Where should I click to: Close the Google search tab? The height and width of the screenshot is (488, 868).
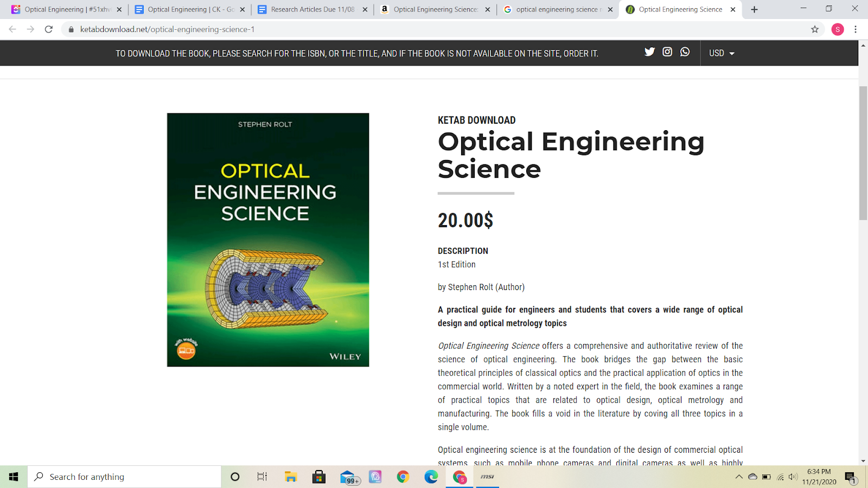click(x=610, y=10)
